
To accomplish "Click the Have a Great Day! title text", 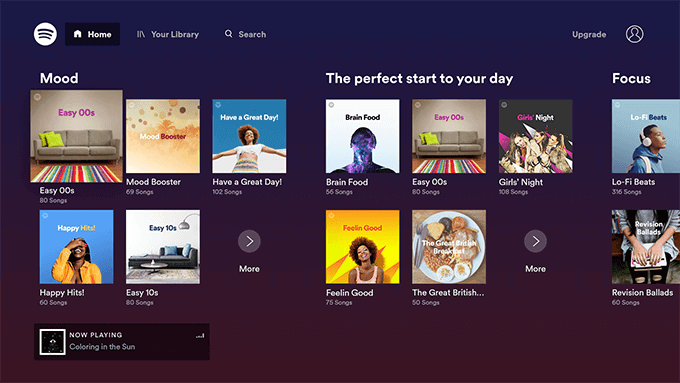I will [x=247, y=182].
